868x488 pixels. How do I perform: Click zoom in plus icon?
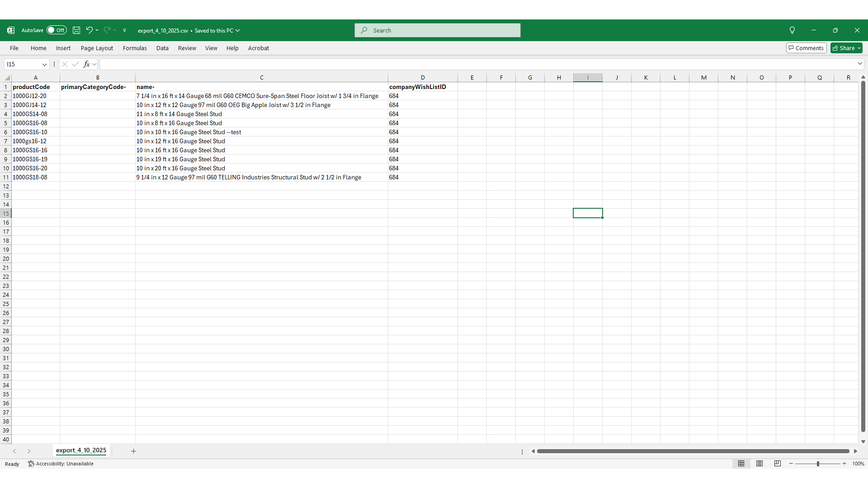pyautogui.click(x=844, y=464)
